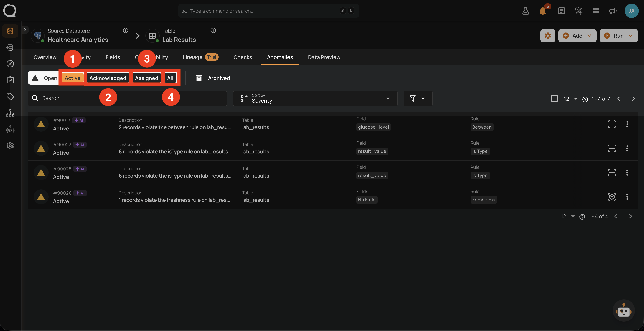Click the shape scan icon for anomaly #90026

click(612, 197)
